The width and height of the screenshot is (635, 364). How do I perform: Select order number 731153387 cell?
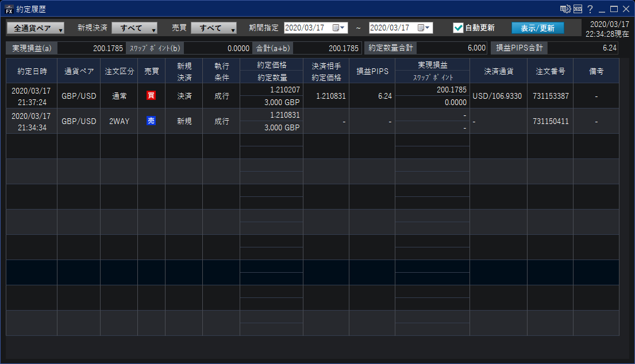[550, 96]
